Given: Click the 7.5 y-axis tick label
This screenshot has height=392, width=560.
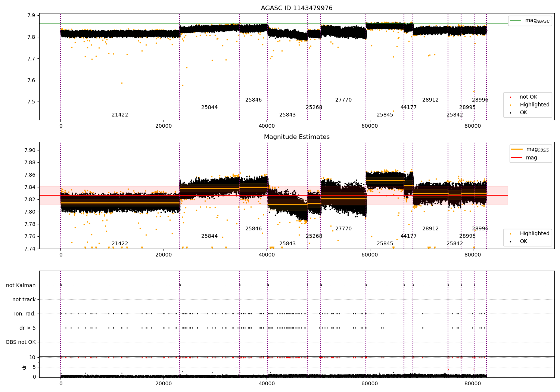Looking at the screenshot, I should (x=31, y=102).
